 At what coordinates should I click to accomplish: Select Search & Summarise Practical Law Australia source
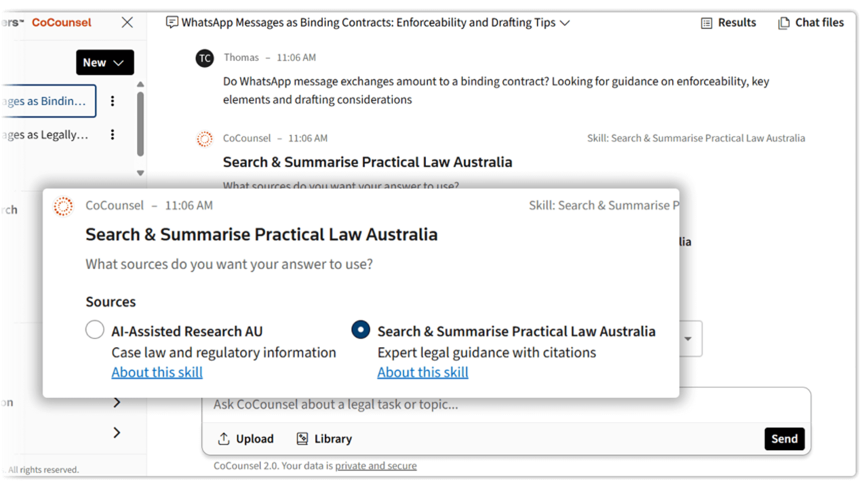tap(360, 329)
